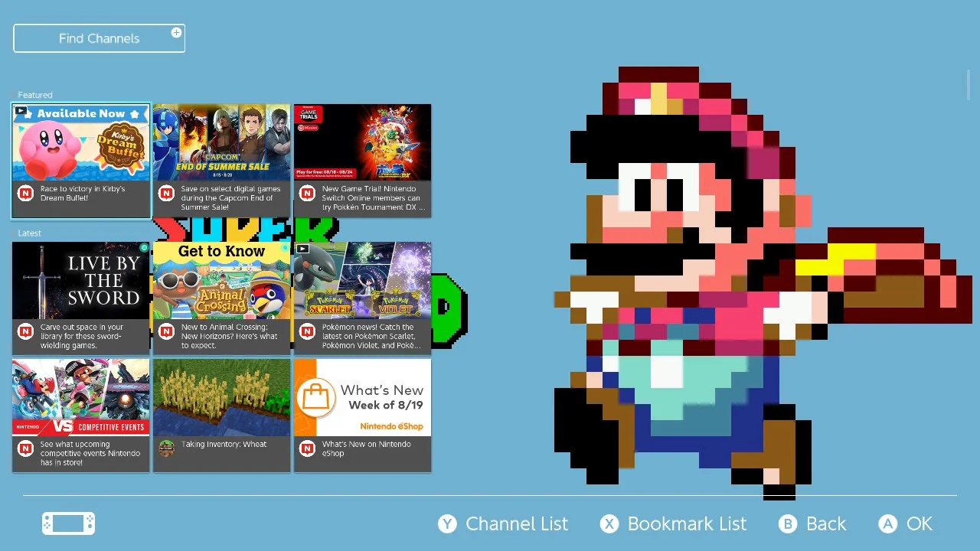
Task: Click the Minecraft channel icon beside Taking Inventory: Wheat
Action: [x=166, y=448]
